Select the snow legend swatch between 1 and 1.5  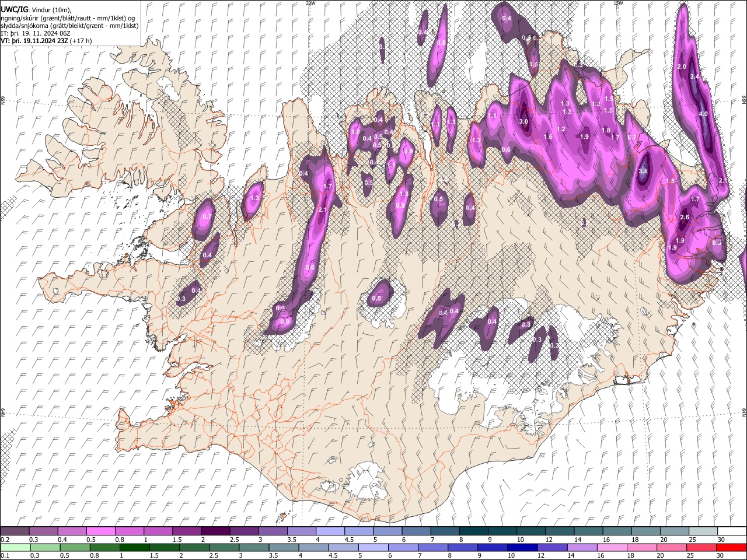[x=158, y=531]
